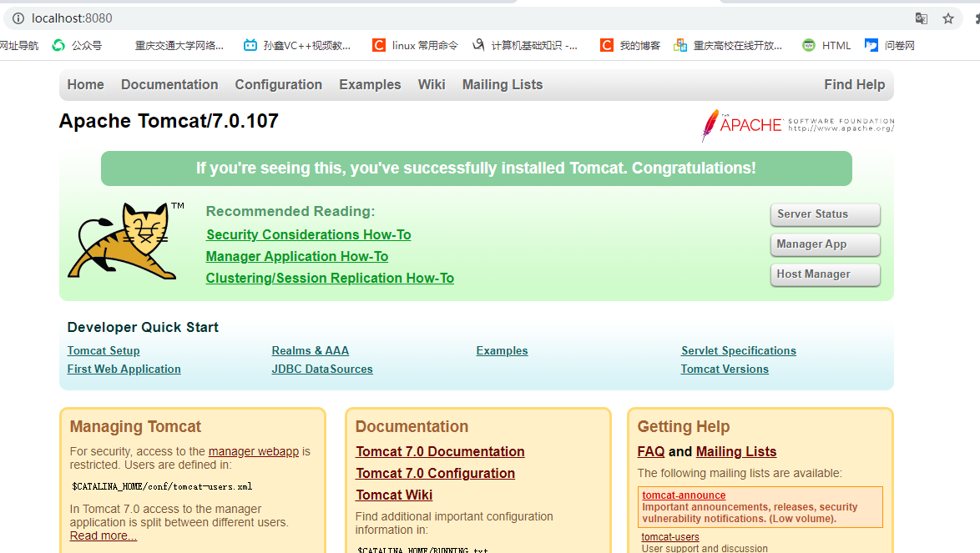
Task: Open the 重庆高校在线开放 bookmark
Action: click(x=728, y=45)
